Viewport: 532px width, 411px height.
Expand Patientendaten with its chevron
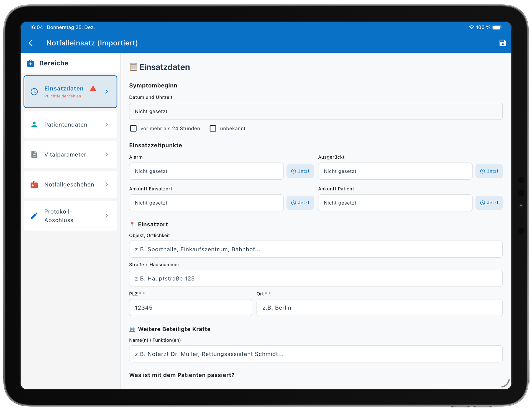[107, 125]
